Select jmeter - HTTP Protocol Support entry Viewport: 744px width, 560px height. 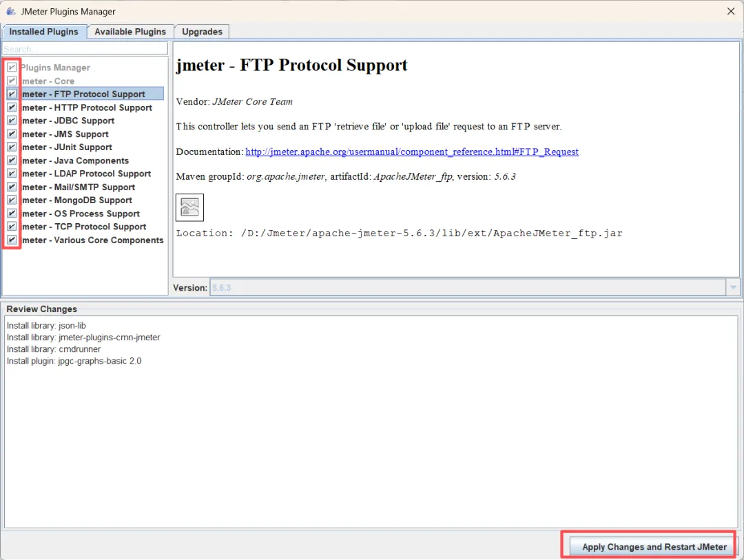click(87, 107)
